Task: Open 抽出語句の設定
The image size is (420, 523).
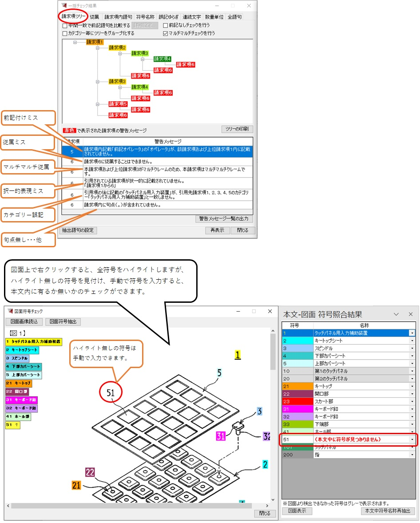Action: click(78, 230)
